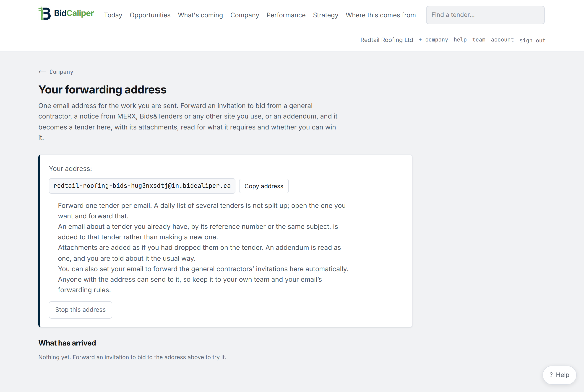Go to Opportunities
The image size is (584, 392).
click(150, 15)
